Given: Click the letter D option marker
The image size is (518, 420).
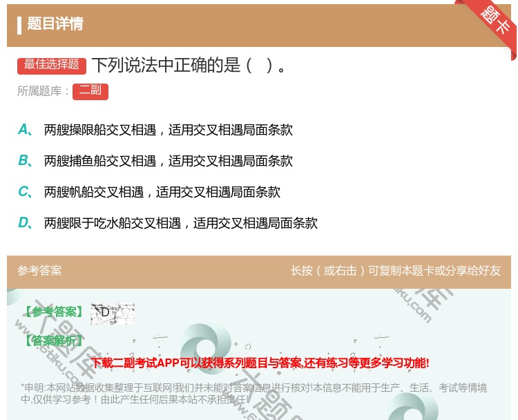Looking at the screenshot, I should coord(25,222).
